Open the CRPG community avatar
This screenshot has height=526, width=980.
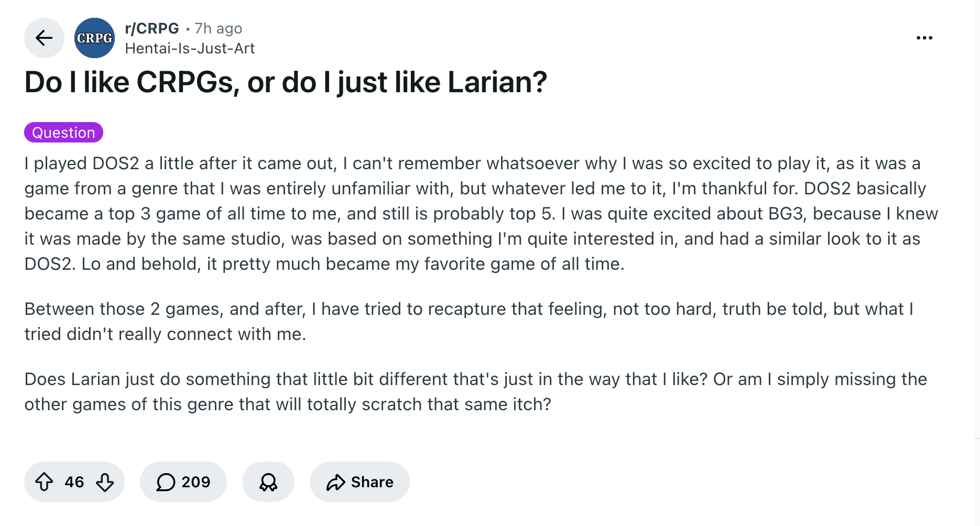pos(94,38)
